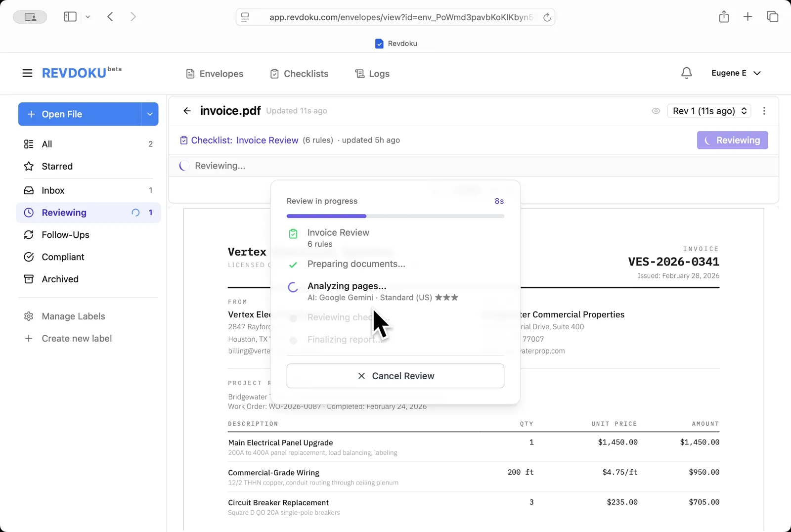Check the Revdoku checkbox in the tab bar
791x532 pixels.
(379, 44)
